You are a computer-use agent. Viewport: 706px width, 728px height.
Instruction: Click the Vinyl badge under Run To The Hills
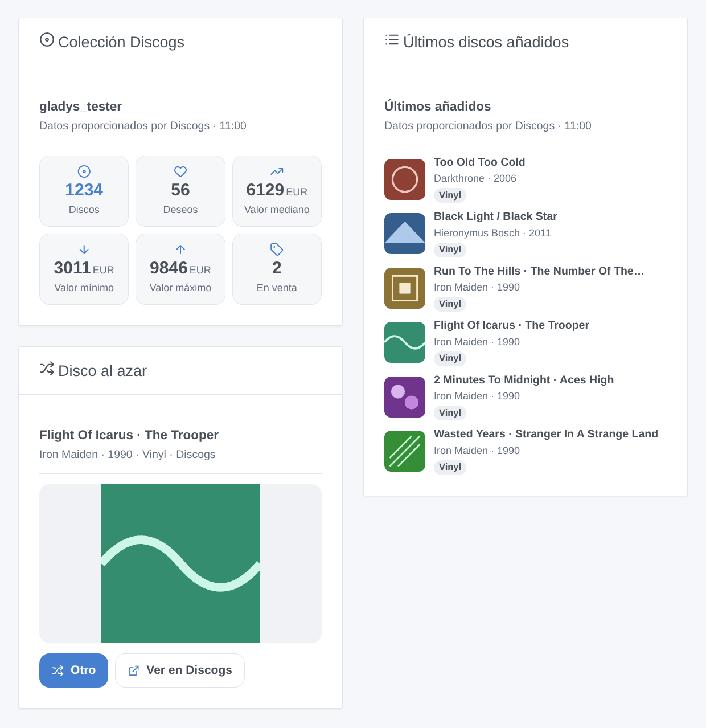pos(450,304)
